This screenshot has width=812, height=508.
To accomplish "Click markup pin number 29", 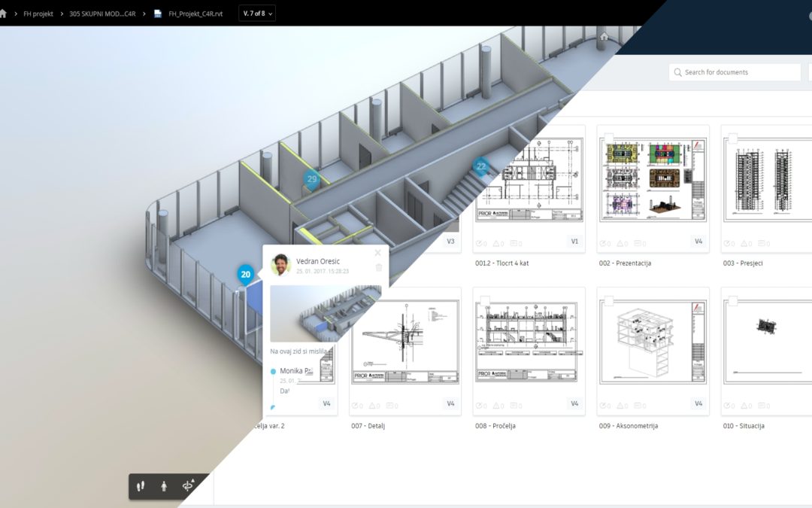I will pos(312,179).
